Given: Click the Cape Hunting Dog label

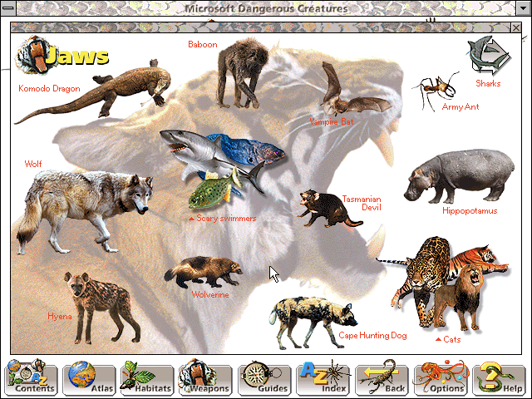Looking at the screenshot, I should pyautogui.click(x=372, y=336).
